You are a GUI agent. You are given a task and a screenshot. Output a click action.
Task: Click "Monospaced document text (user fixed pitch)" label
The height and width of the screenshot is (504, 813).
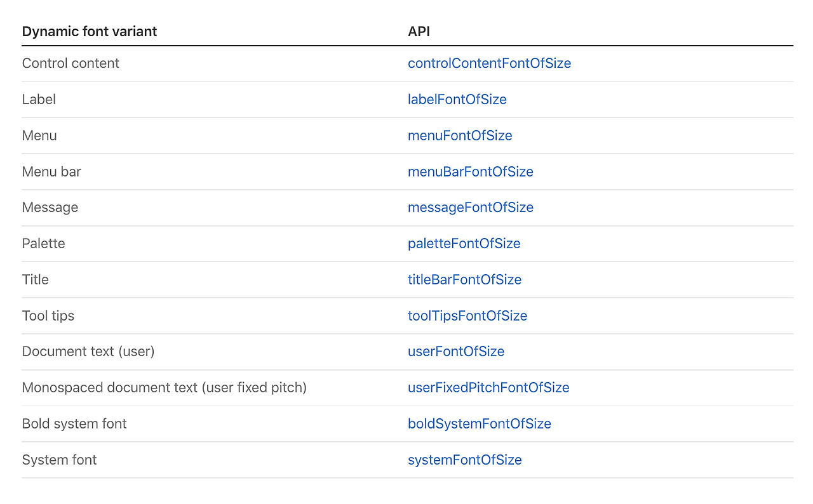coord(164,388)
